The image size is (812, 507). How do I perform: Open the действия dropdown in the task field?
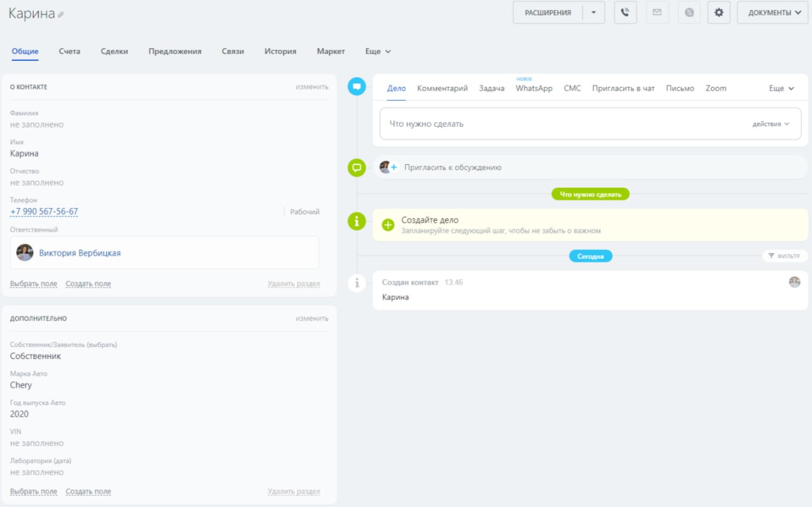pyautogui.click(x=771, y=124)
